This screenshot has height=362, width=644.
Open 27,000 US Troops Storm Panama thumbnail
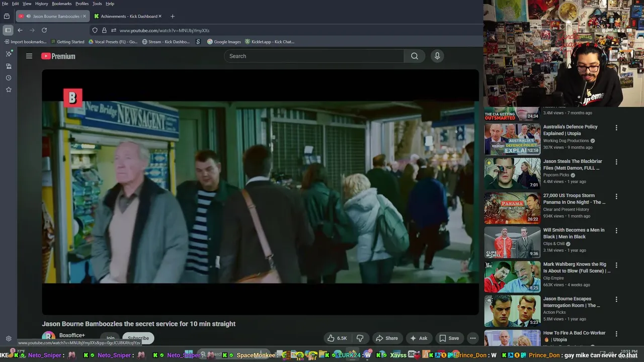(x=512, y=208)
